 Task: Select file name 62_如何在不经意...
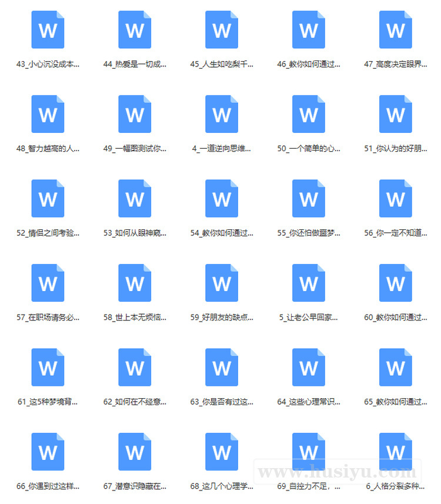click(x=135, y=402)
